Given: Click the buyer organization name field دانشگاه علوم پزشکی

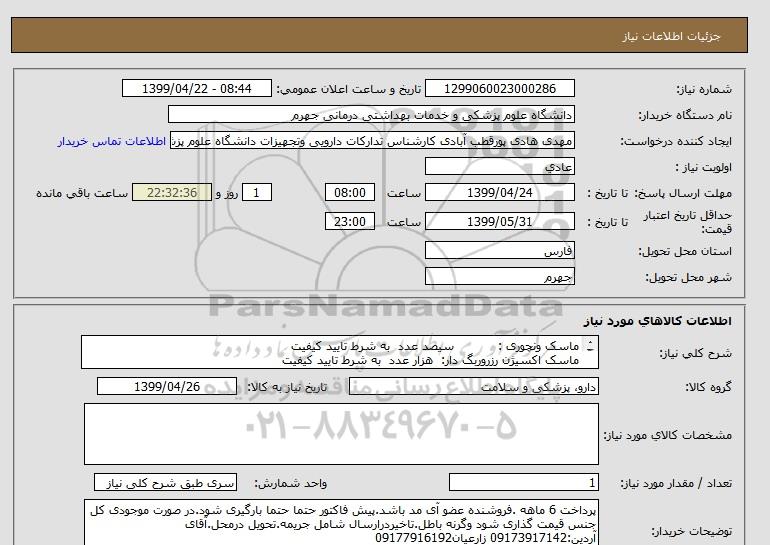Looking at the screenshot, I should coord(371,114).
